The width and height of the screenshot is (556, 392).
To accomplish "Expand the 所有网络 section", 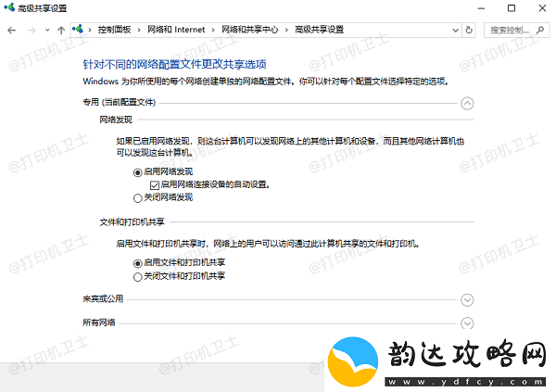I will (x=467, y=323).
